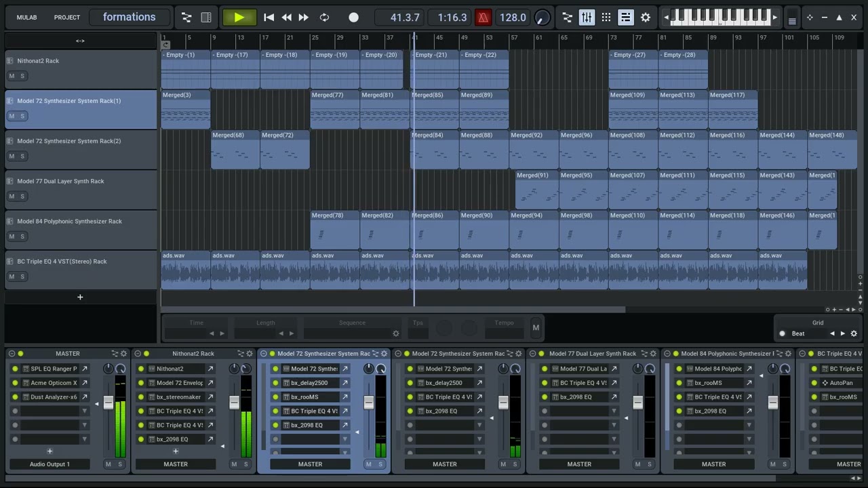Step Grid value backward from Beat
Viewport: 868px width, 488px height.
(832, 333)
